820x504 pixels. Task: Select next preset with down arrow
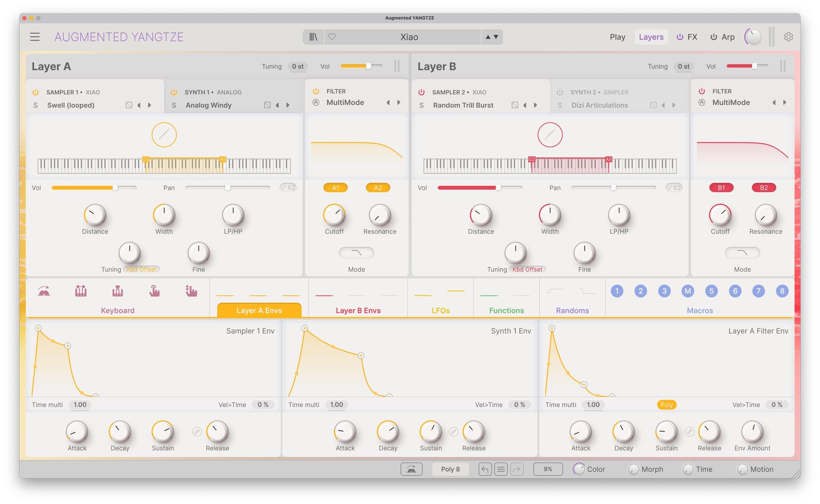[x=496, y=37]
